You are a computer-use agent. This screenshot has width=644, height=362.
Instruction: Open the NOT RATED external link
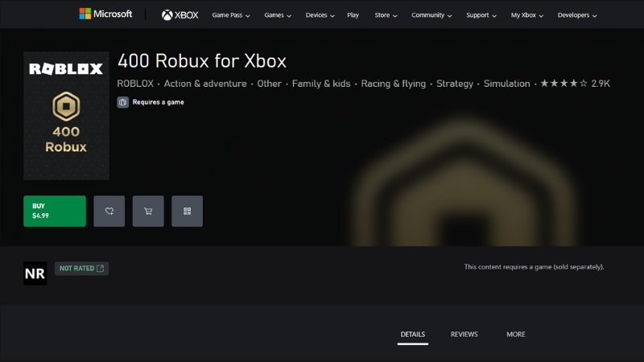tap(82, 269)
